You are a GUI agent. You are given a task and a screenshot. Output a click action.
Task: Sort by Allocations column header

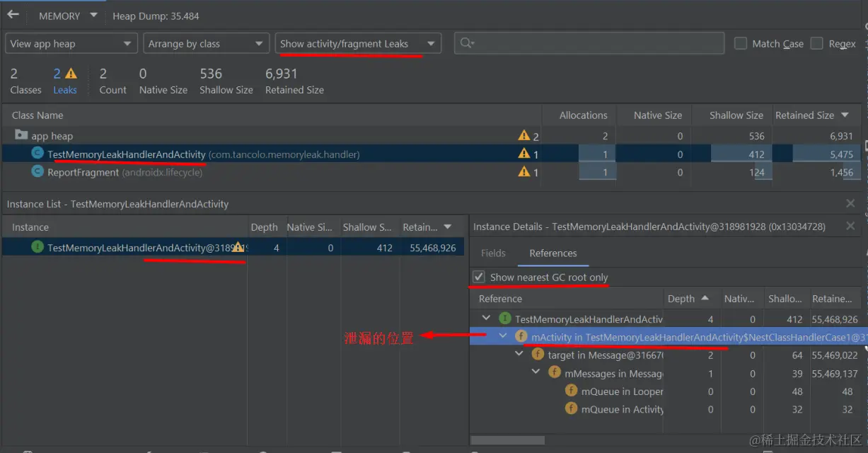583,115
